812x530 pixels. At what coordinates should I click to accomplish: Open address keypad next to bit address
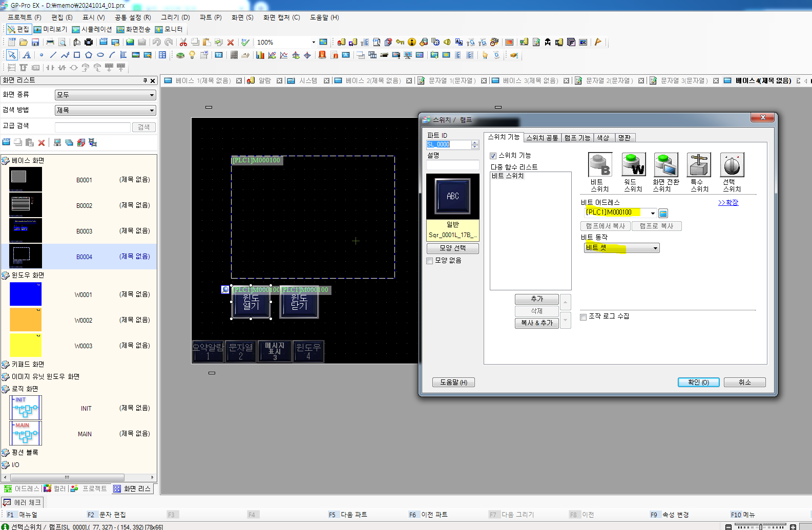click(x=663, y=213)
